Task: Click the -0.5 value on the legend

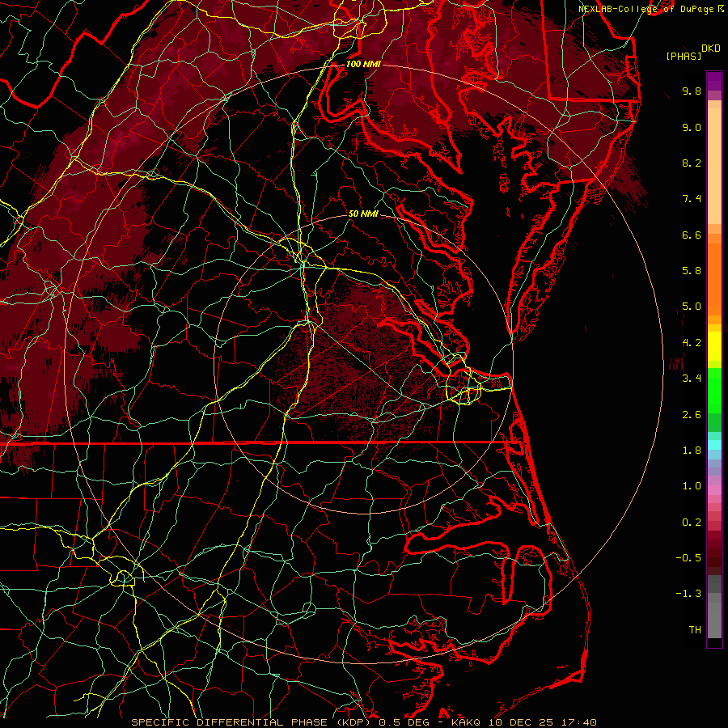Action: pyautogui.click(x=688, y=558)
